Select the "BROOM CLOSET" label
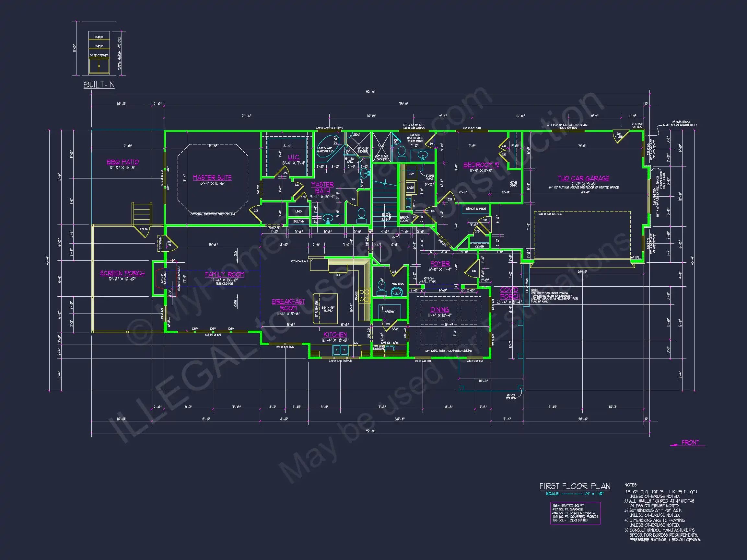Image resolution: width=747 pixels, height=560 pixels. [404, 219]
